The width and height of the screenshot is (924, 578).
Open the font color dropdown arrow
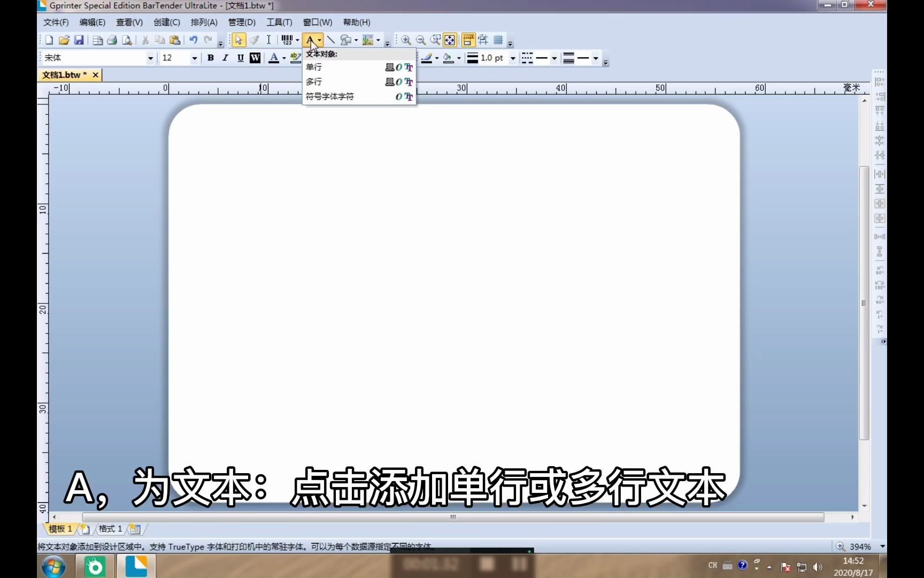coord(284,58)
